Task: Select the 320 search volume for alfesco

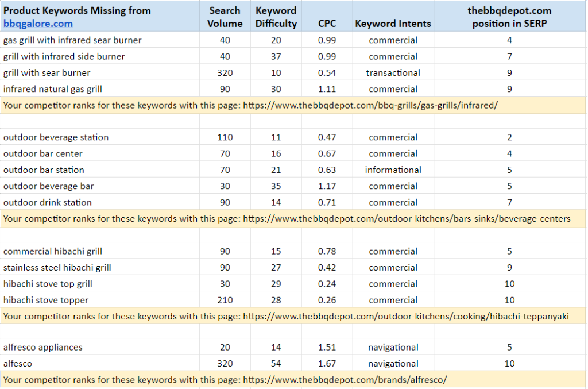Action: tap(225, 363)
